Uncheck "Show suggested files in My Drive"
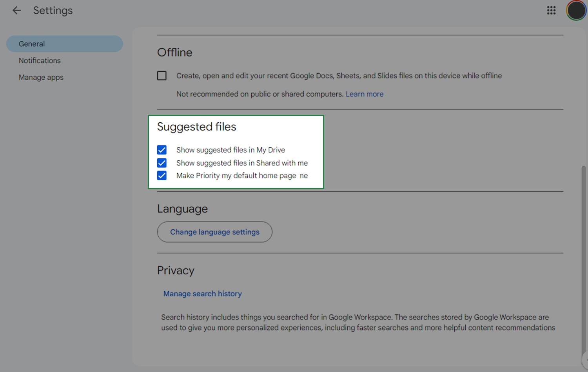This screenshot has height=372, width=588. [162, 150]
